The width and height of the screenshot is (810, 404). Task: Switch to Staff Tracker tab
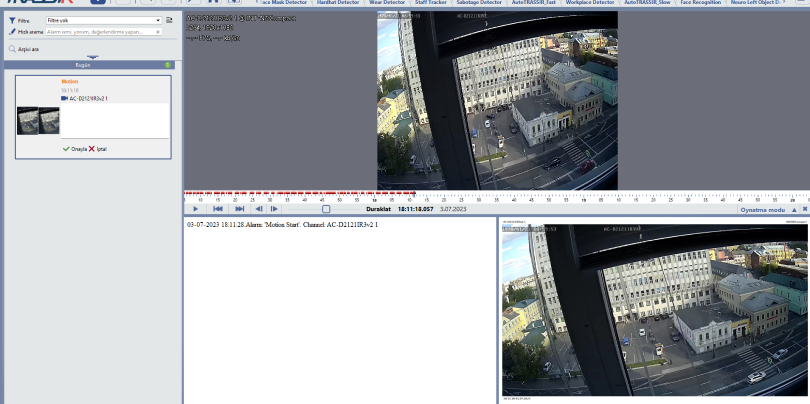click(430, 3)
